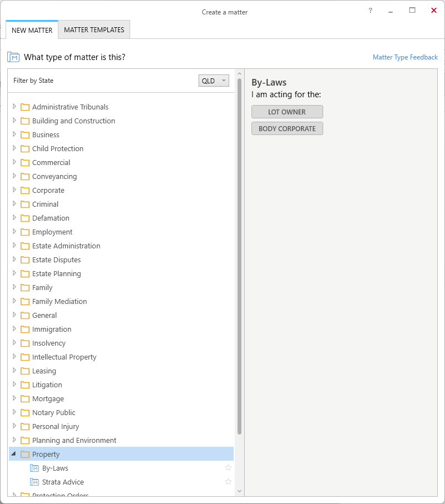Click the matter list vertical scrollbar thumb
445x504 pixels.
pyautogui.click(x=239, y=257)
